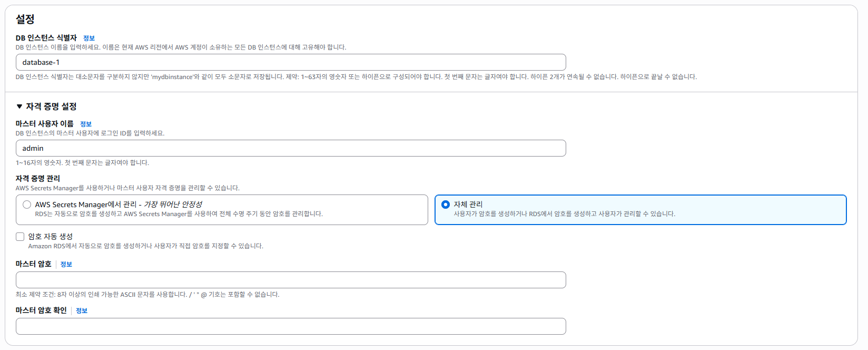Image resolution: width=868 pixels, height=350 pixels.
Task: Select the 자체 관리 radio button
Action: (446, 205)
